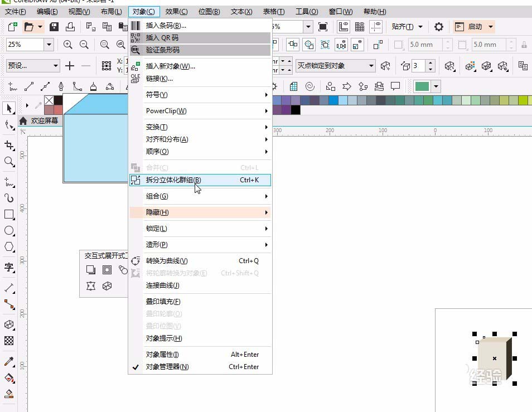Open the Effects menu
Image resolution: width=532 pixels, height=412 pixels.
[x=176, y=12]
